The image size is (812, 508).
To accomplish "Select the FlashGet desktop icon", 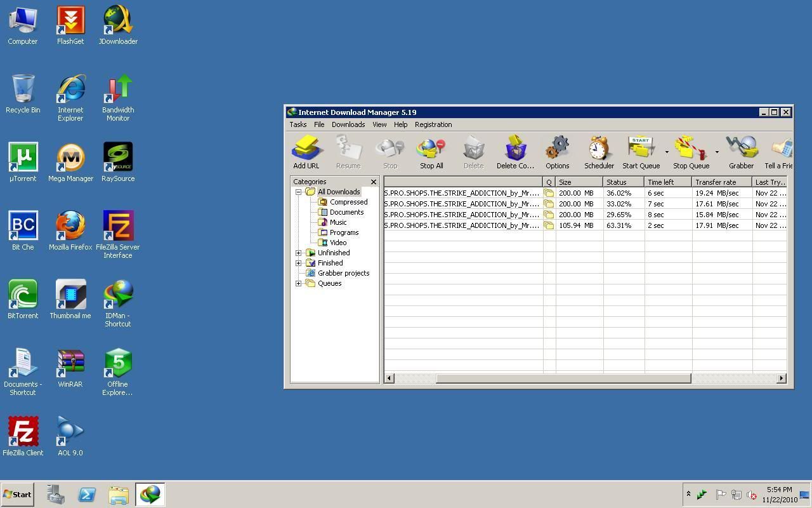I will pos(70,26).
